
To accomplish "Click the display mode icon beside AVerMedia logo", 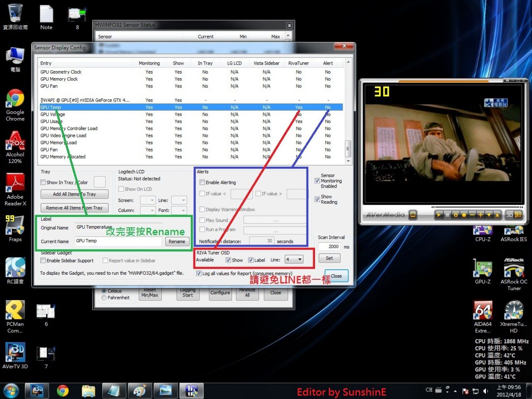I will pyautogui.click(x=413, y=215).
